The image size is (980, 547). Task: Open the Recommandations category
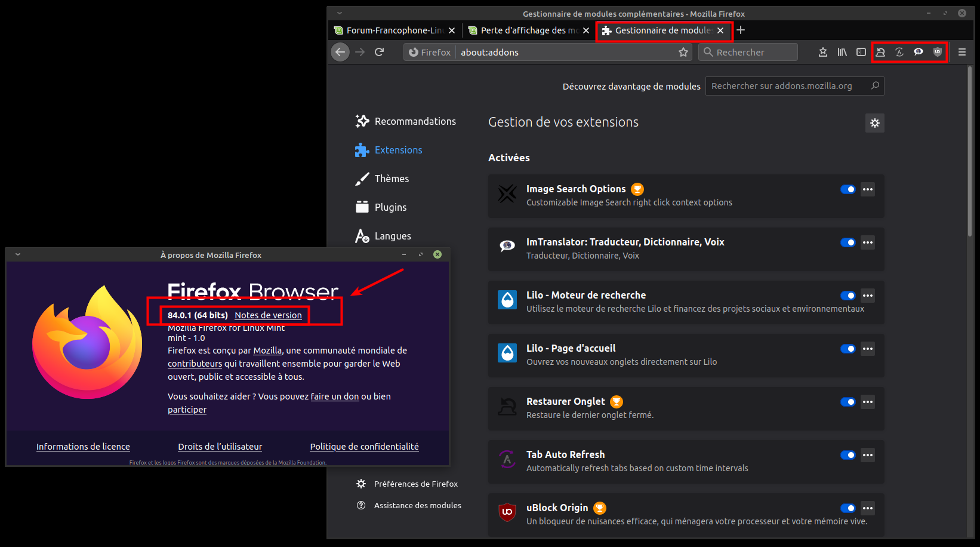pyautogui.click(x=406, y=121)
